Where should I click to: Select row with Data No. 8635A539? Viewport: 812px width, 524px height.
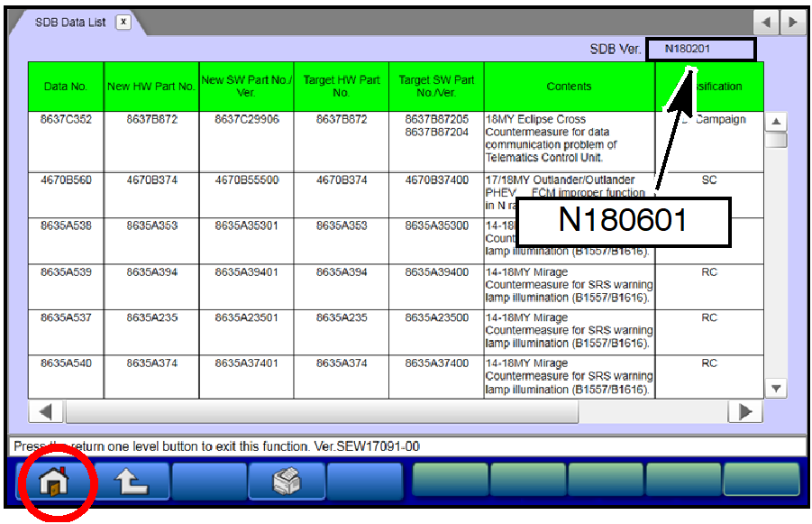(x=66, y=272)
